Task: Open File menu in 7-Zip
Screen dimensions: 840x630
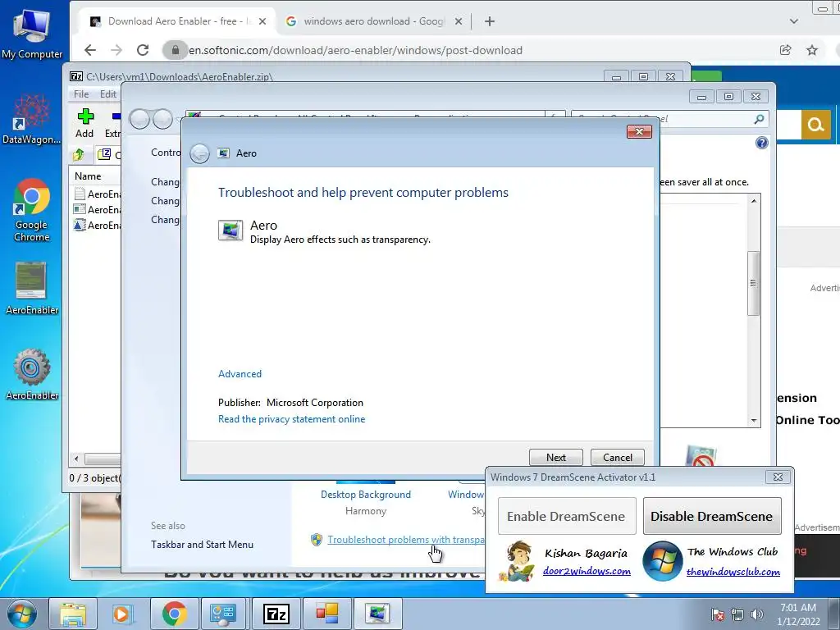Action: [81, 94]
